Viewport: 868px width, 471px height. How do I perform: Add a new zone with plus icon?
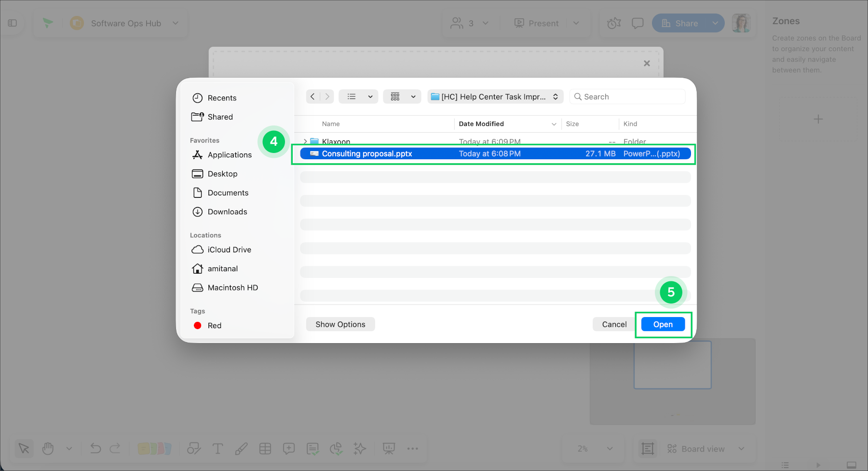pos(818,119)
